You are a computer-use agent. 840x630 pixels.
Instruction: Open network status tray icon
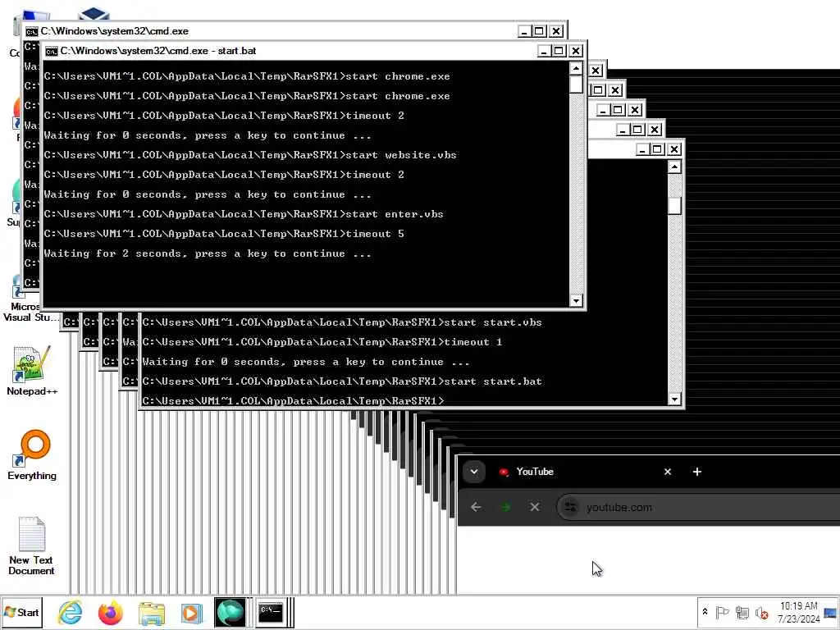(x=742, y=612)
